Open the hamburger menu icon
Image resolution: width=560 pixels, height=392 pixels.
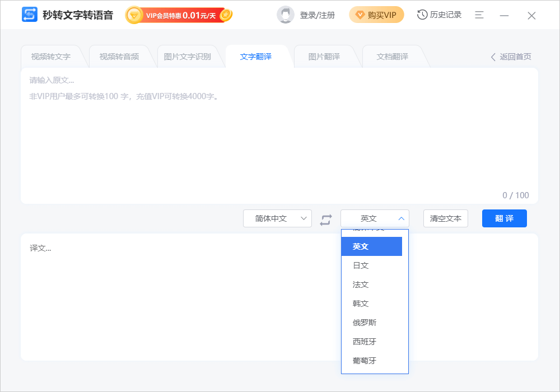479,15
